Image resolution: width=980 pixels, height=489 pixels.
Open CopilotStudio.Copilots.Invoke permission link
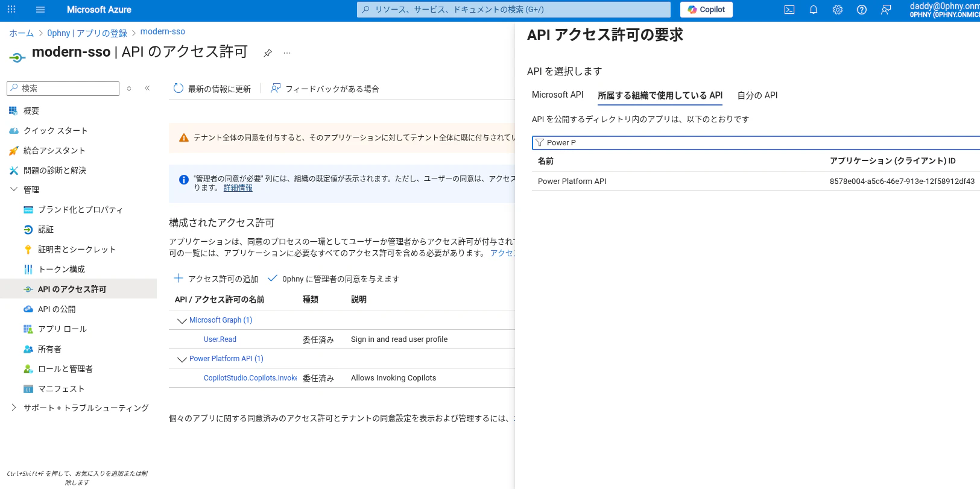[x=250, y=378]
